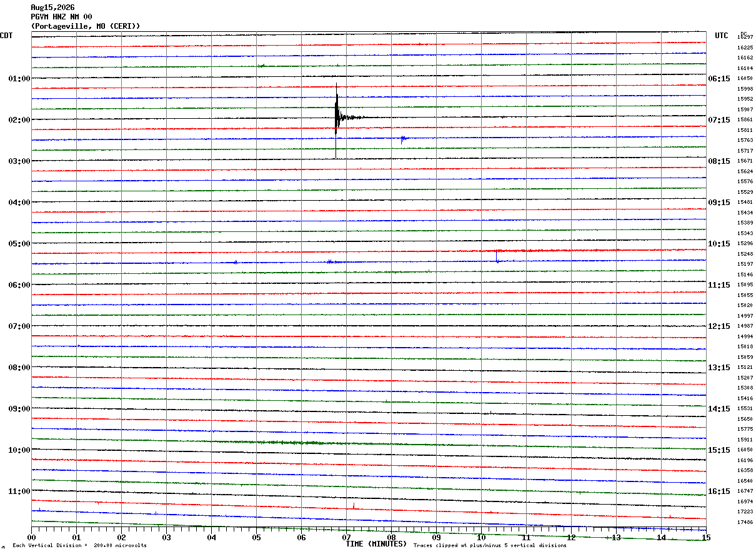Image resolution: width=756 pixels, height=554 pixels.
Task: Pick the 12:15 UTC time label
Action: coord(719,326)
